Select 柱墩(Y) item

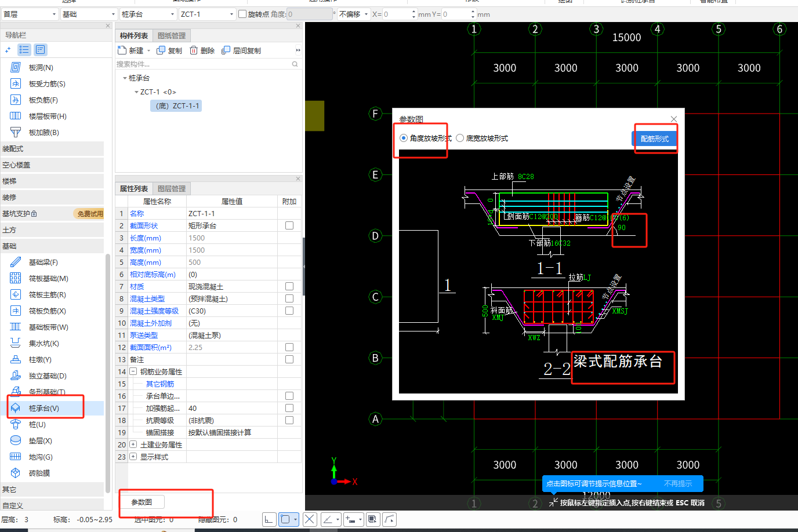40,360
